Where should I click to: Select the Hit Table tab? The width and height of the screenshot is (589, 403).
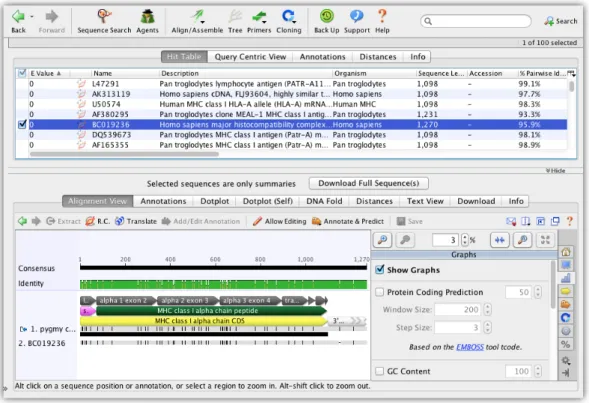[184, 57]
